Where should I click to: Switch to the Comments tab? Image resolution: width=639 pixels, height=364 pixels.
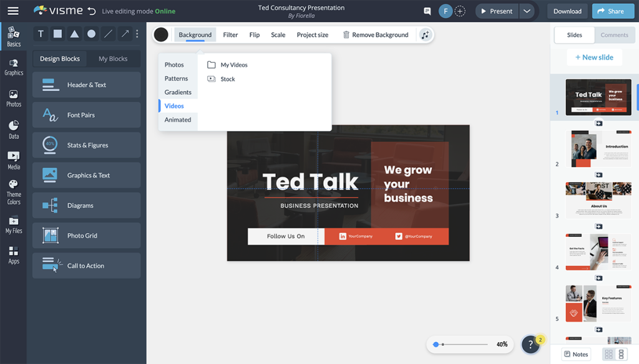pyautogui.click(x=615, y=35)
